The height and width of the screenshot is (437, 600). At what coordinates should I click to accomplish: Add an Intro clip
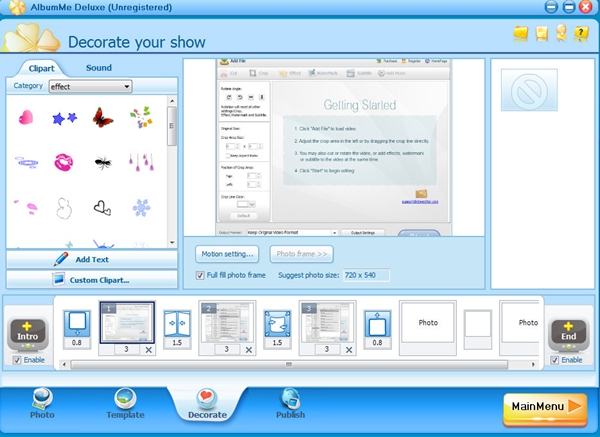tap(28, 334)
